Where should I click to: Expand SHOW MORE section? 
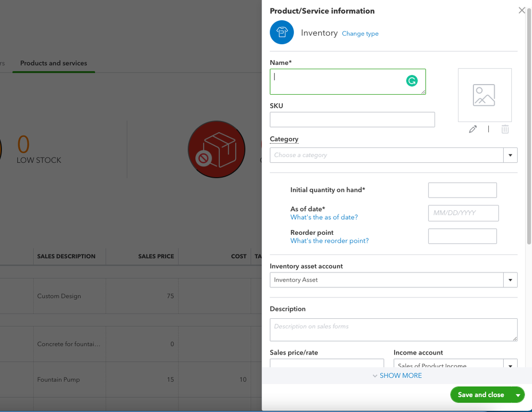pyautogui.click(x=397, y=376)
